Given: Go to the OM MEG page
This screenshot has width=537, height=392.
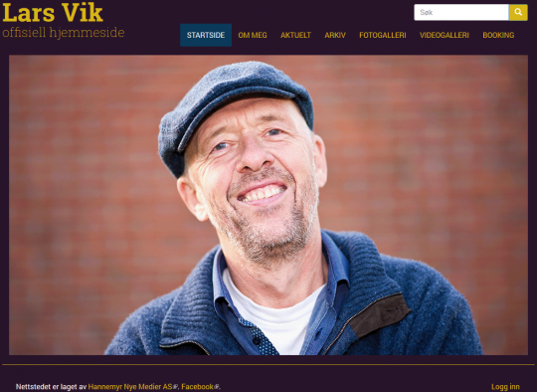Looking at the screenshot, I should coord(253,35).
